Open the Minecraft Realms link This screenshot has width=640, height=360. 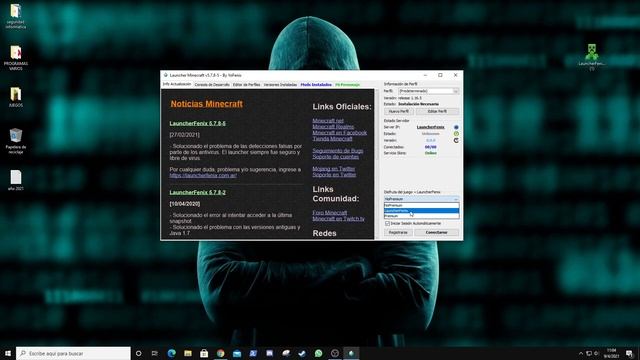point(333,127)
